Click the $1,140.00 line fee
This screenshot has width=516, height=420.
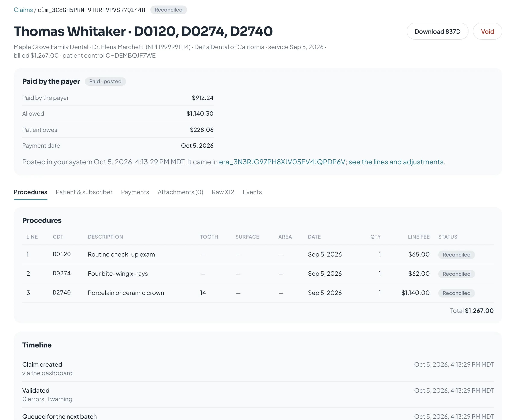(415, 293)
